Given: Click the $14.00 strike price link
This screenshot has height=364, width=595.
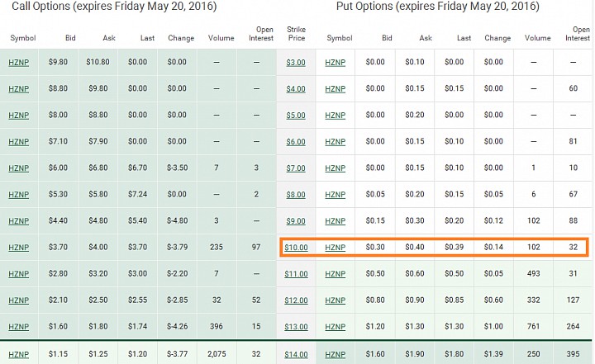Looking at the screenshot, I should (296, 355).
